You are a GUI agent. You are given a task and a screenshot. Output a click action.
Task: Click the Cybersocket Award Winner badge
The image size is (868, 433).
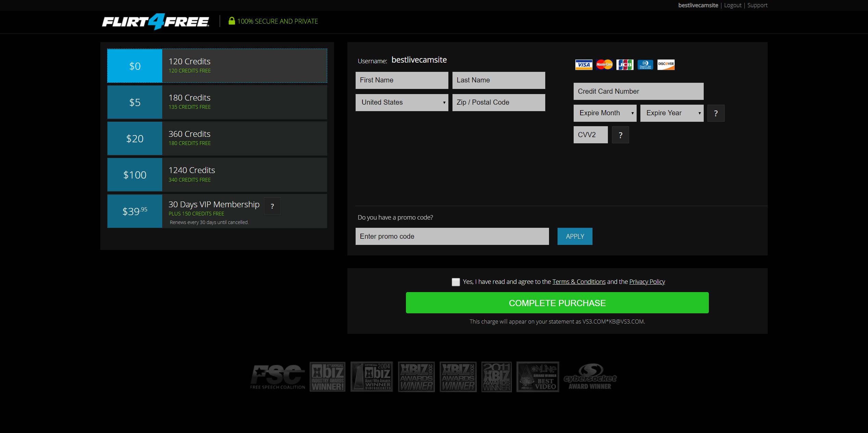[x=590, y=377]
